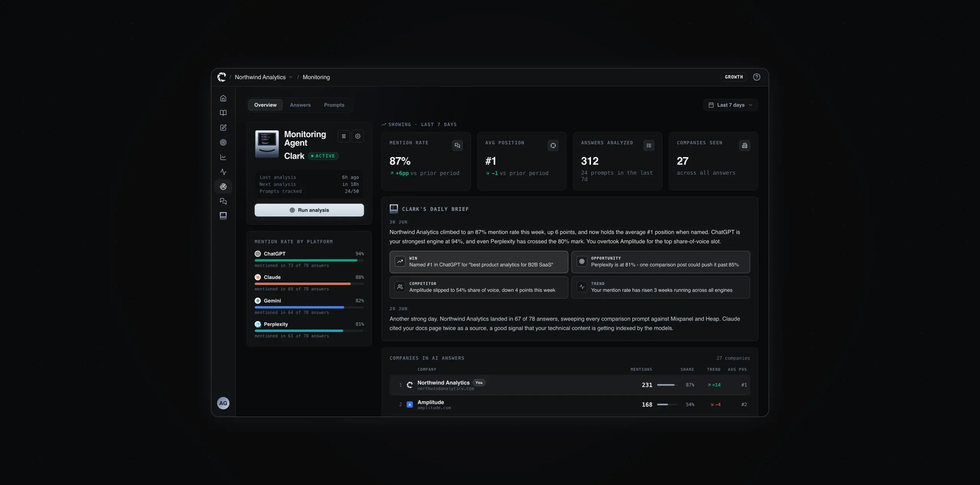
Task: Open the Home icon in the sidebar
Action: (223, 98)
